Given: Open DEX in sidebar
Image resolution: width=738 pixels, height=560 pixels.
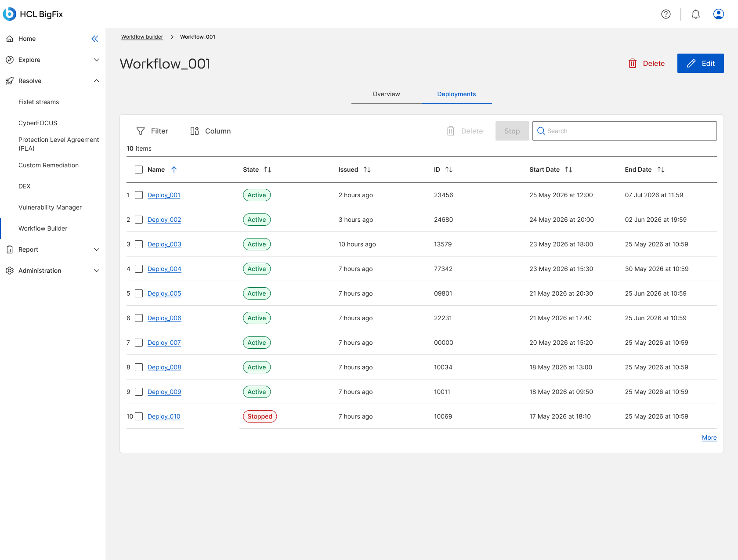Looking at the screenshot, I should [25, 186].
